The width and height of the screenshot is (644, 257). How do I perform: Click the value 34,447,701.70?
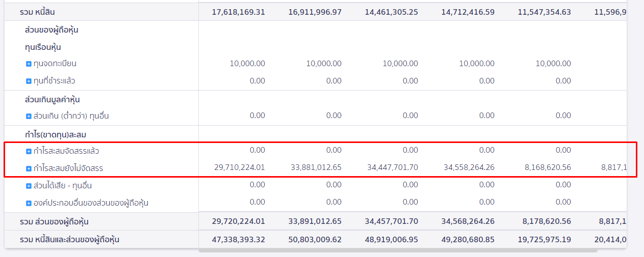(392, 167)
